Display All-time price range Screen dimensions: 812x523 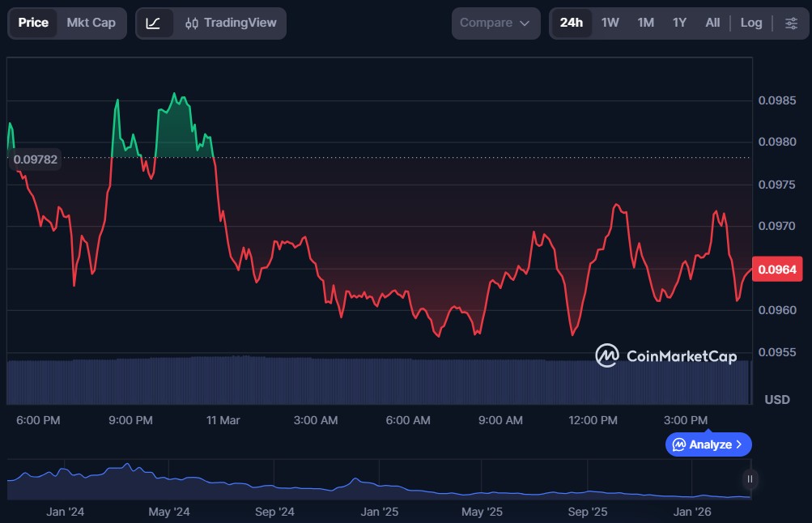pos(712,23)
